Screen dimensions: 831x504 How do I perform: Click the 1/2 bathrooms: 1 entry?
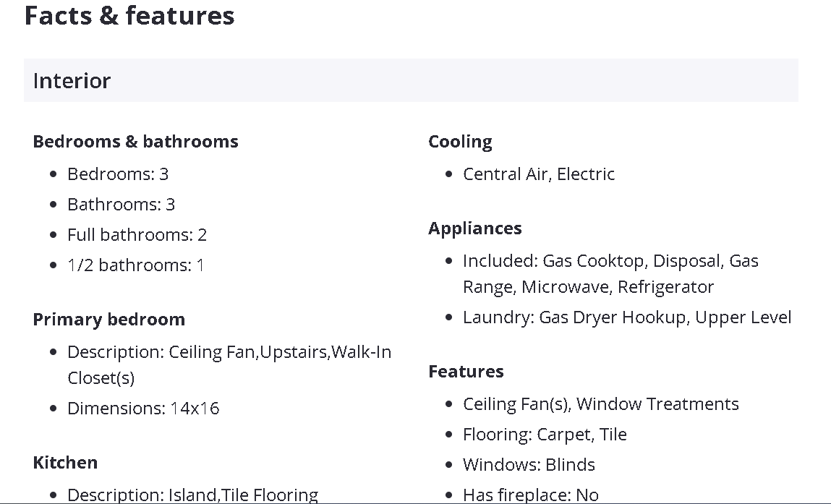pyautogui.click(x=135, y=265)
